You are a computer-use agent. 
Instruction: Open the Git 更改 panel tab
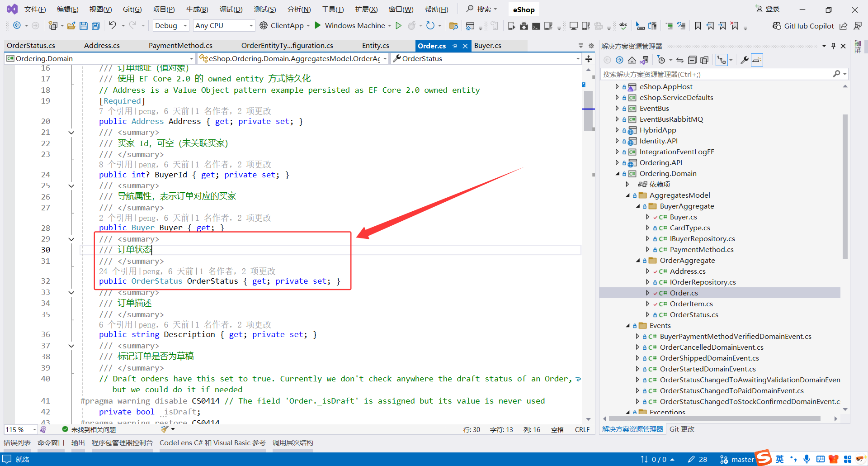tap(682, 429)
